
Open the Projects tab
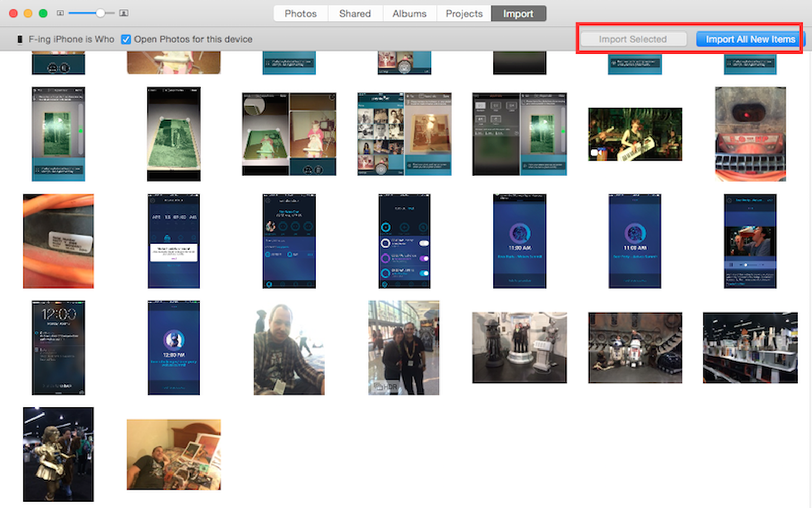tap(464, 14)
